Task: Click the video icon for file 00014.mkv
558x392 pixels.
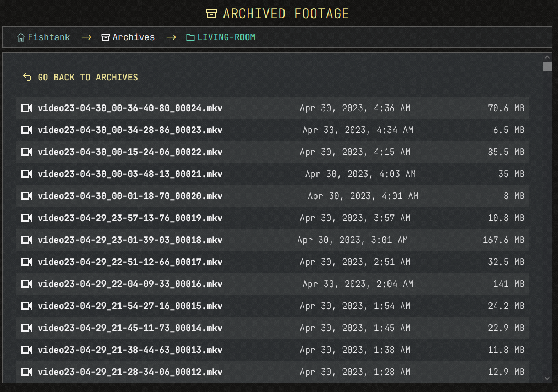Action: [x=27, y=328]
